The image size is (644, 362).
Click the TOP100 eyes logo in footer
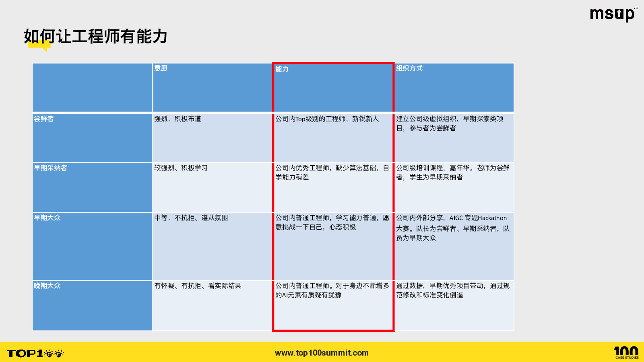(35, 354)
